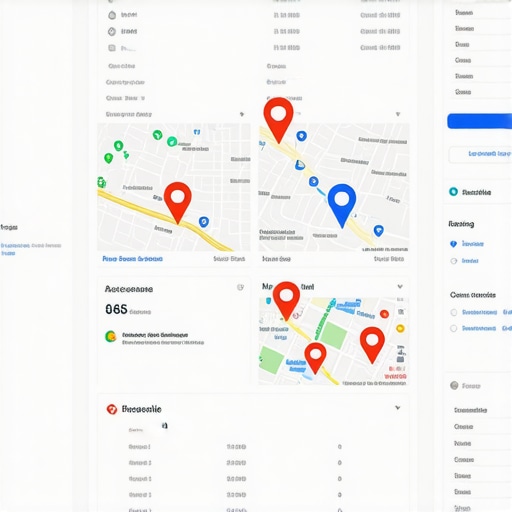
Task: Click the red circle icon in the bottom section header
Action: (112, 409)
